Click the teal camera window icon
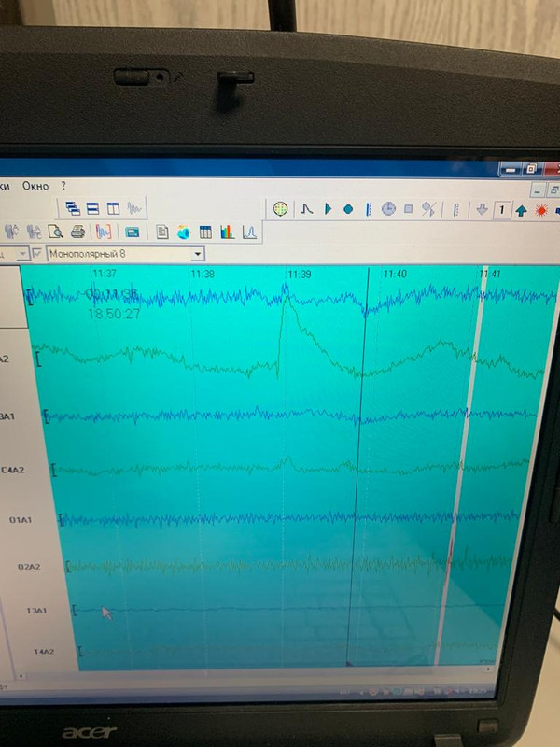 point(132,232)
